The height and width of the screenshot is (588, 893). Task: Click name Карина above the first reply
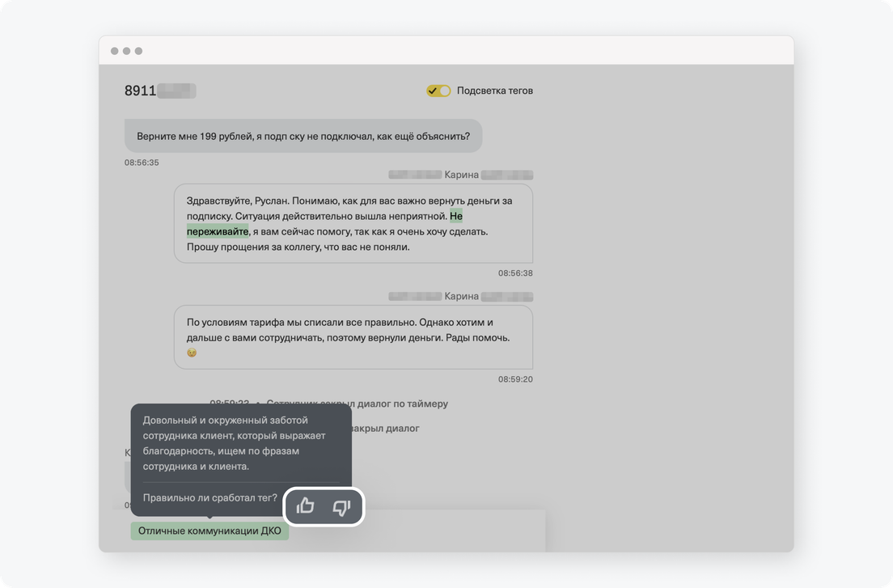point(461,175)
